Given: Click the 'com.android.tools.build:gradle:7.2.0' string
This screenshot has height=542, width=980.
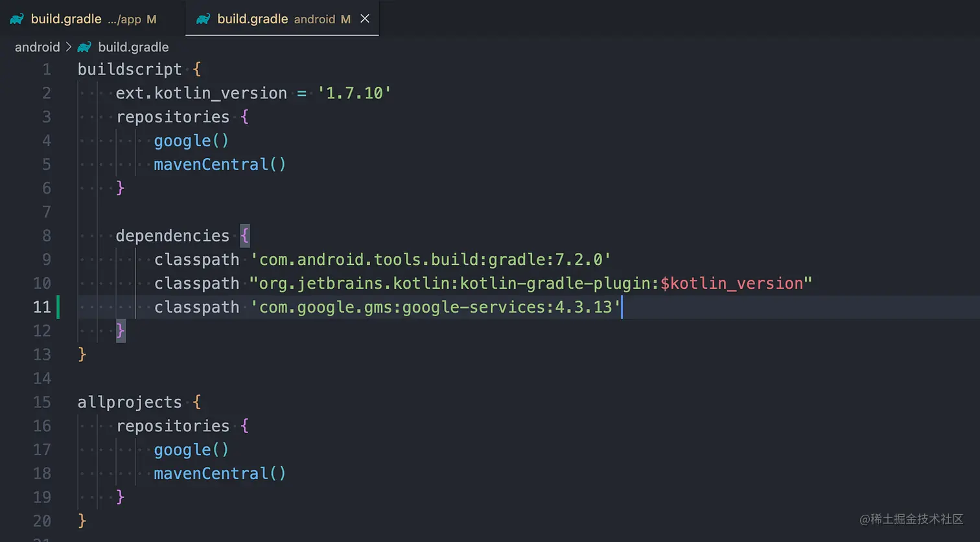Looking at the screenshot, I should pos(431,260).
